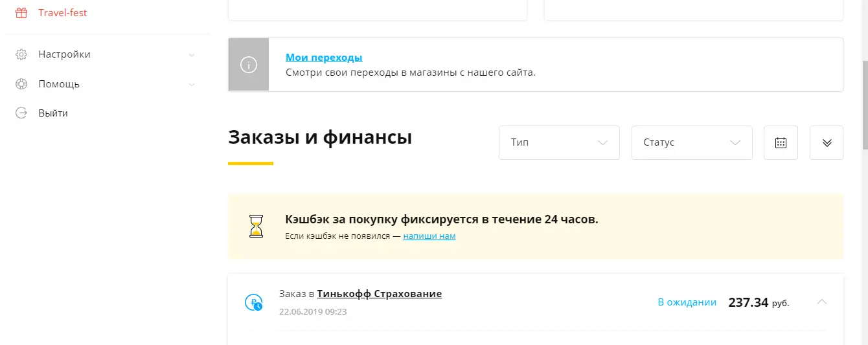Click the info icon beside Мои переходы
The width and height of the screenshot is (868, 345).
(249, 65)
